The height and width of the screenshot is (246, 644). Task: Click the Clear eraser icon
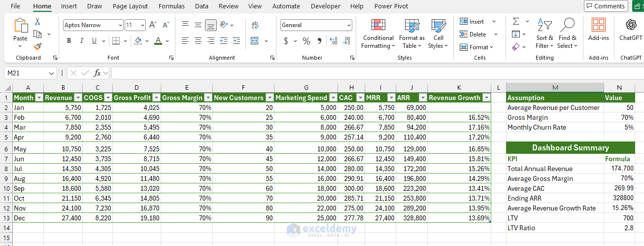coord(516,47)
